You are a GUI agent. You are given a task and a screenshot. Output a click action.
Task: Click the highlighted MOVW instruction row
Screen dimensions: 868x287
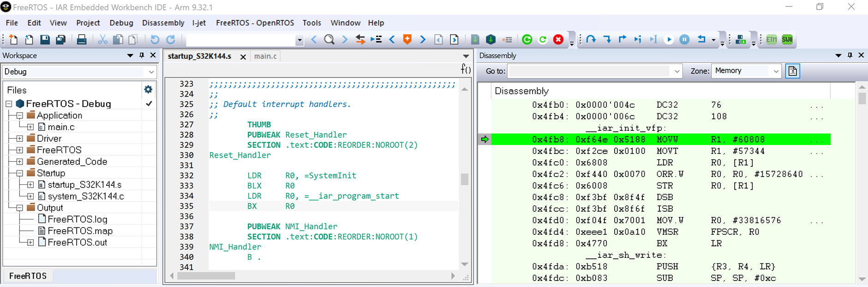pos(661,140)
